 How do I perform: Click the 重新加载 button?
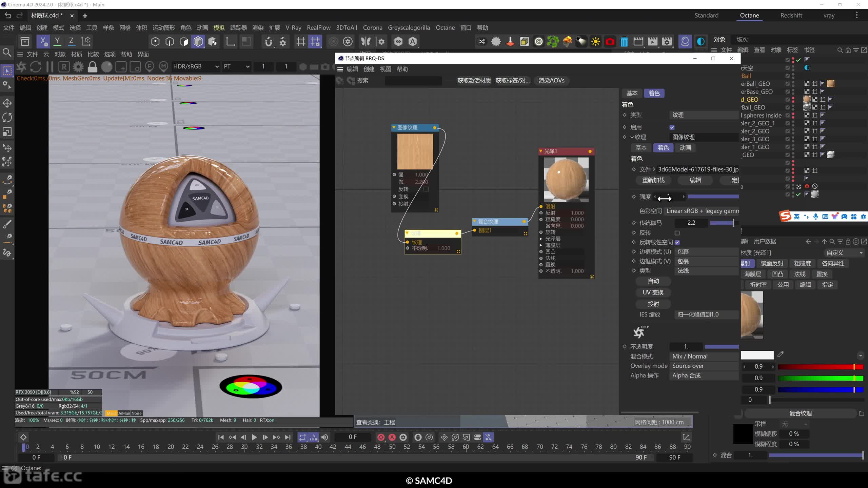point(653,180)
